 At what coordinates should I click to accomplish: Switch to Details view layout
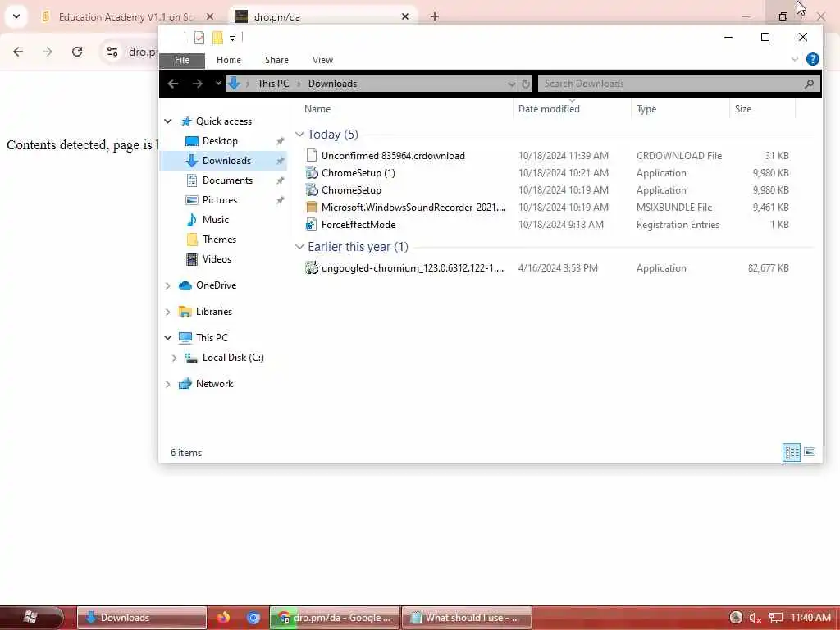792,452
